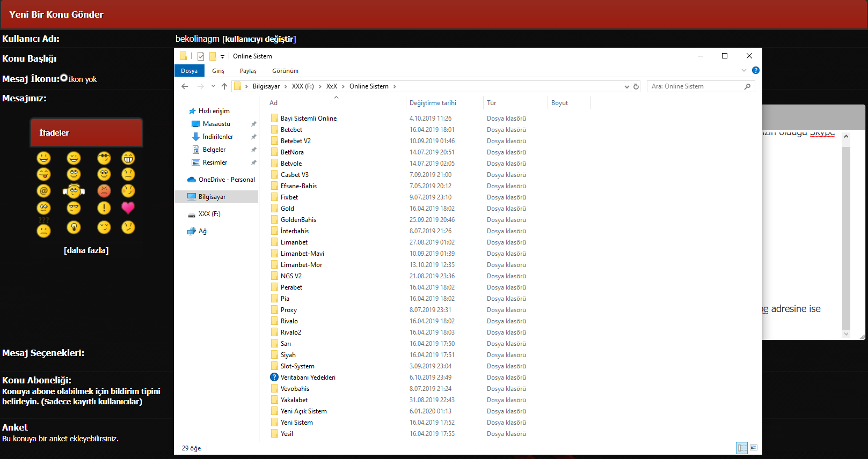Select the Proxy folder
Screen dimensions: 868x459
(289, 310)
